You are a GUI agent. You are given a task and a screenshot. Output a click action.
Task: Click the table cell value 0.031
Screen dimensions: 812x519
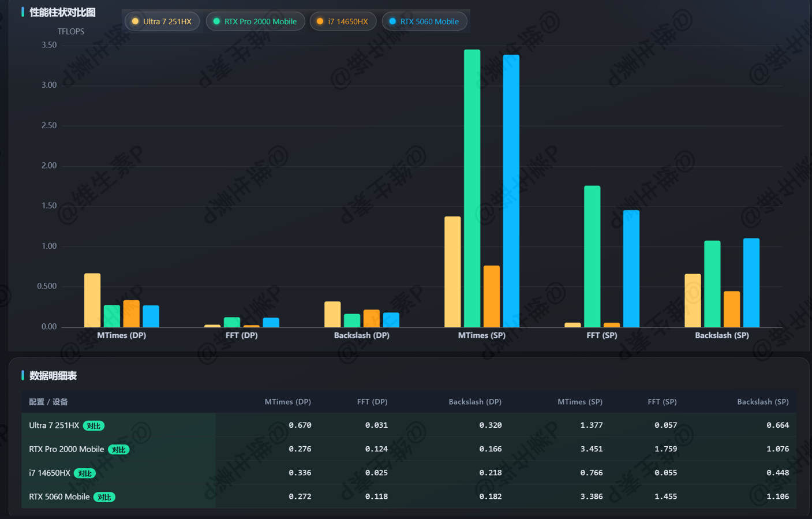[376, 425]
